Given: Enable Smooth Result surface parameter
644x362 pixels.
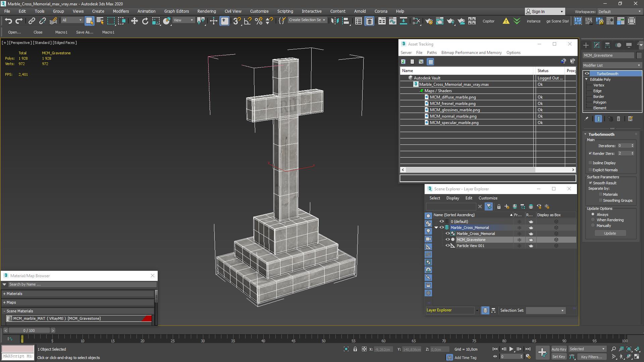Looking at the screenshot, I should [x=590, y=183].
